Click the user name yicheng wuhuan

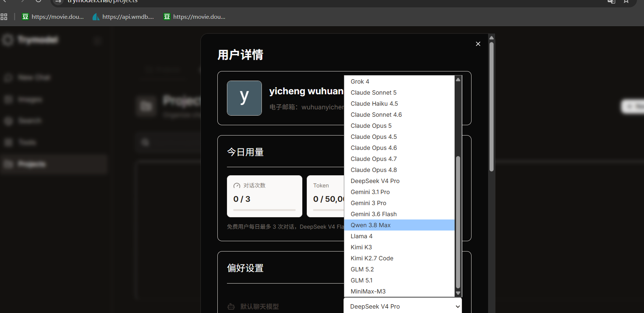point(306,91)
